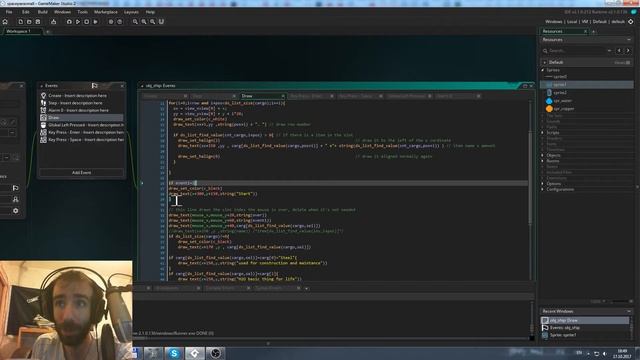Go to the previous search result in Resources
The width and height of the screenshot is (640, 360).
pos(619,51)
